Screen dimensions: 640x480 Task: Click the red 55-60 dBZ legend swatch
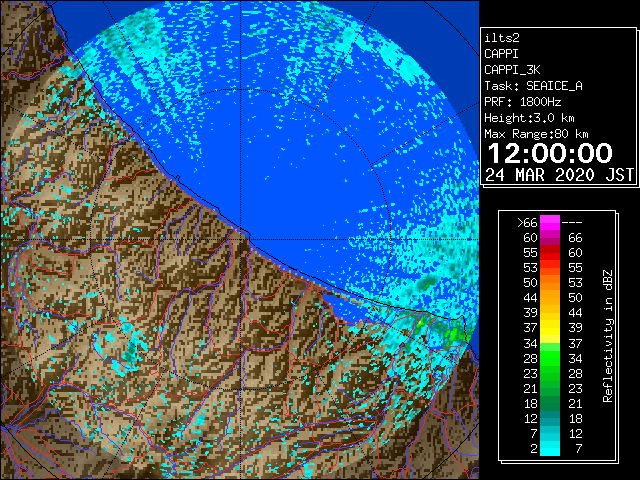(x=550, y=253)
